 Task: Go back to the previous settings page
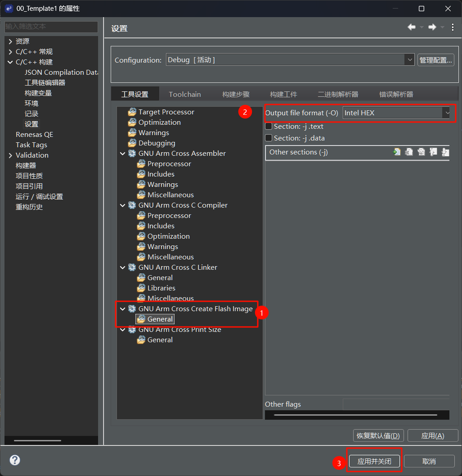(x=411, y=27)
